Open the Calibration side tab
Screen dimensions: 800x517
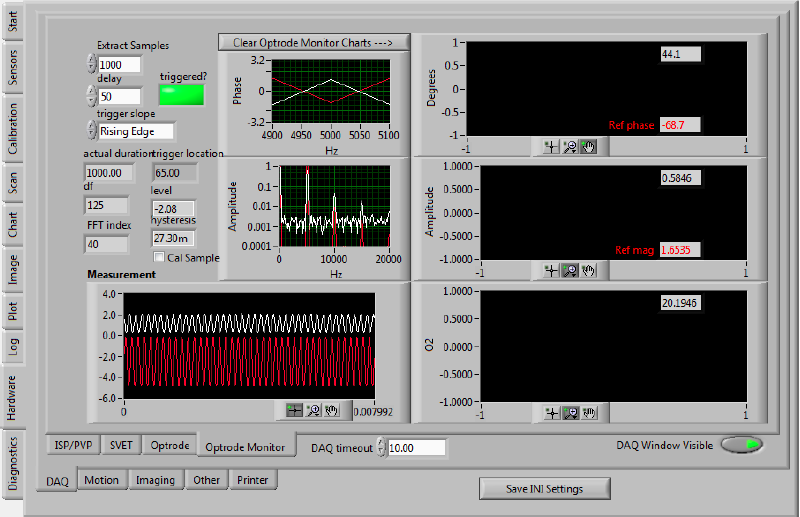pos(12,129)
